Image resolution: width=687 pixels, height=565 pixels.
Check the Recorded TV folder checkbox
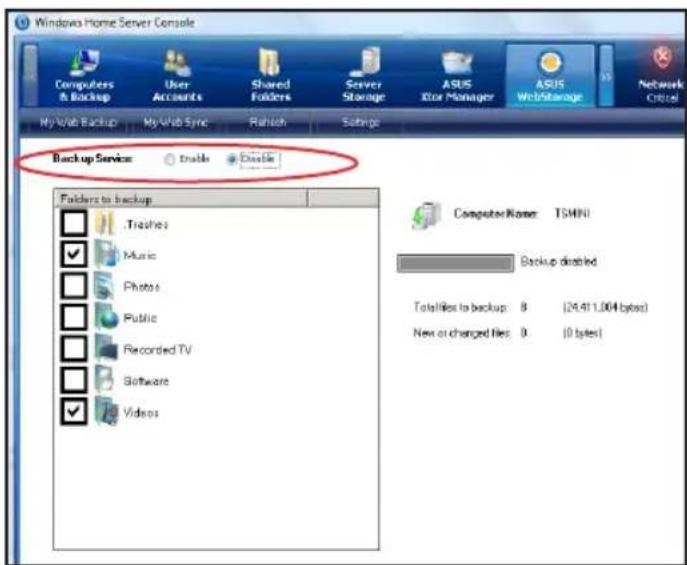point(74,349)
